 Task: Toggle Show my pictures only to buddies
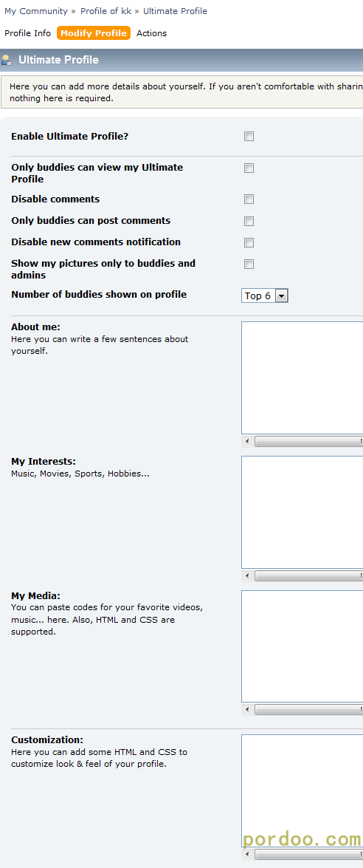coord(249,264)
